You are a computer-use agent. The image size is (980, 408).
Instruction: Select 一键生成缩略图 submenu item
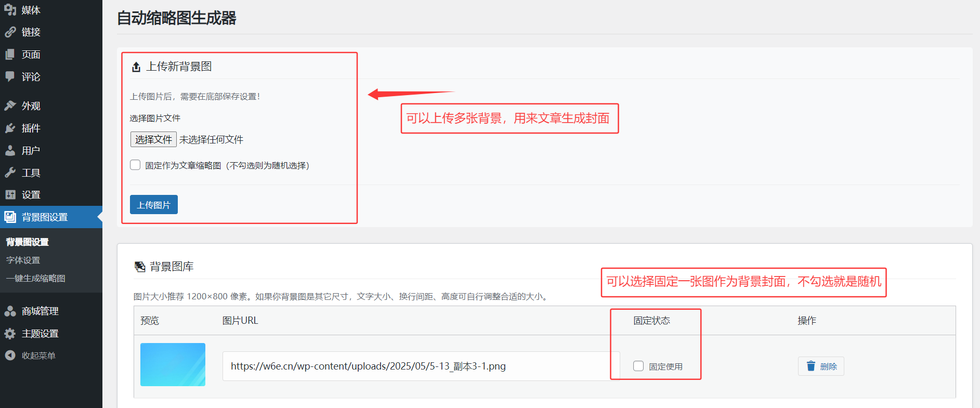coord(35,279)
